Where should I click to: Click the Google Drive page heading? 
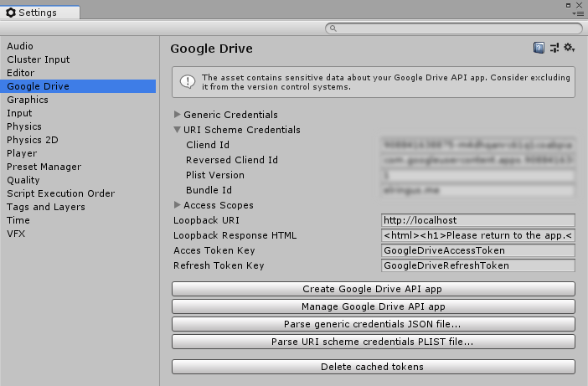click(x=212, y=49)
